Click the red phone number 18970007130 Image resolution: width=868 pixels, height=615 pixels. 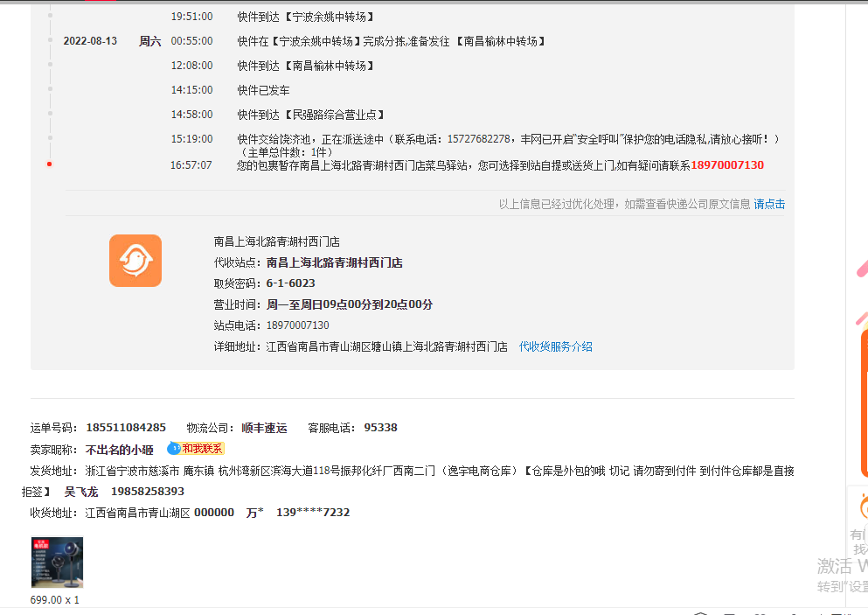point(727,165)
